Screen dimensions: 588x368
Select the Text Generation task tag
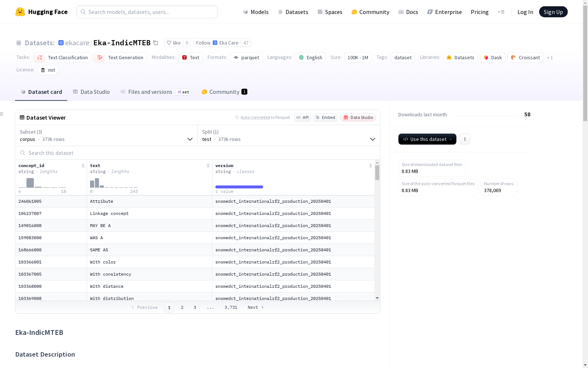[120, 57]
